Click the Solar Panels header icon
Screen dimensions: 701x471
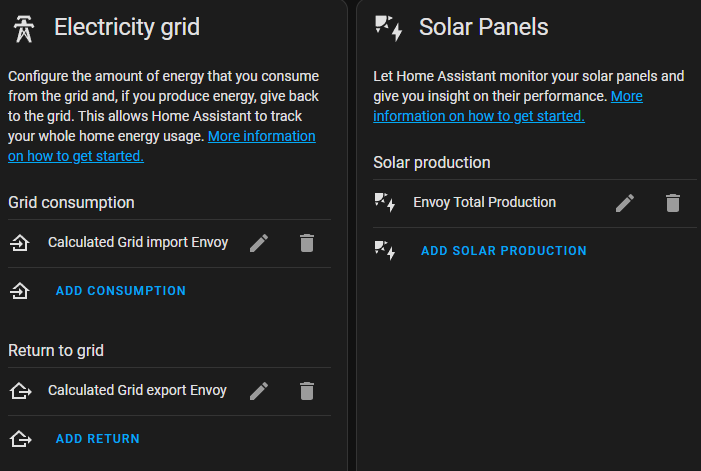(389, 28)
